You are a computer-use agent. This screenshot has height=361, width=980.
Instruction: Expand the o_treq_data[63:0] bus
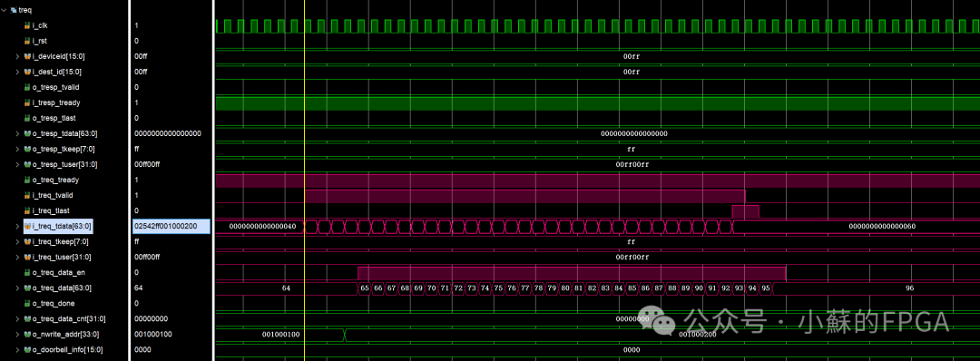click(17, 288)
